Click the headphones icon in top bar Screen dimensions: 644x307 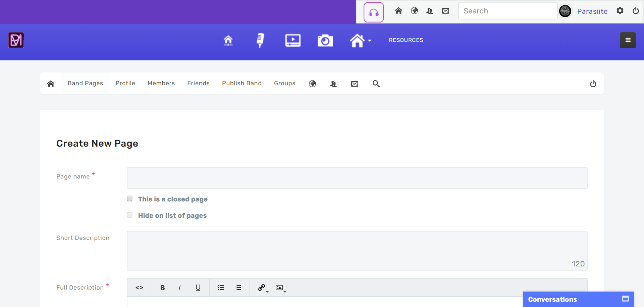click(373, 12)
